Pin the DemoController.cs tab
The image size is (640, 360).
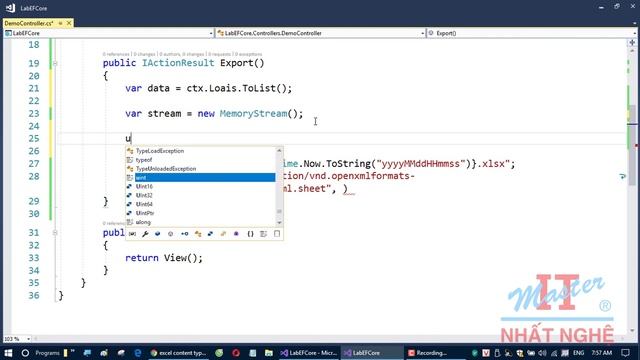(60, 23)
